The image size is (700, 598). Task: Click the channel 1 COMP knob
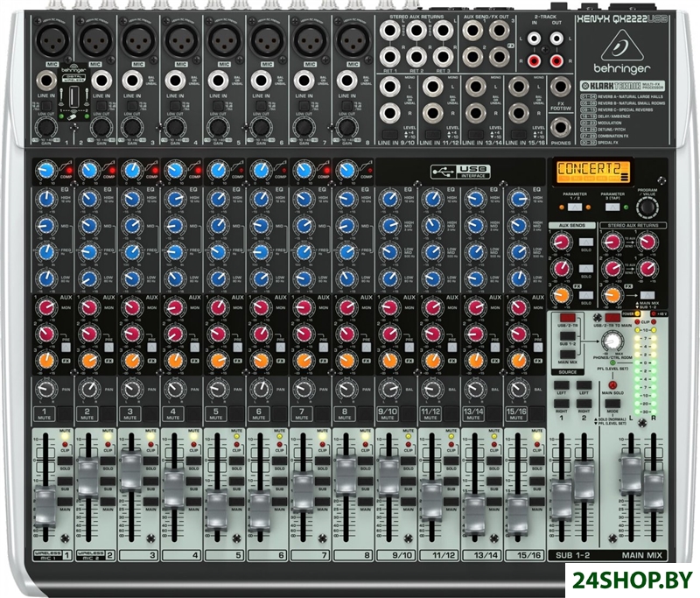point(45,170)
